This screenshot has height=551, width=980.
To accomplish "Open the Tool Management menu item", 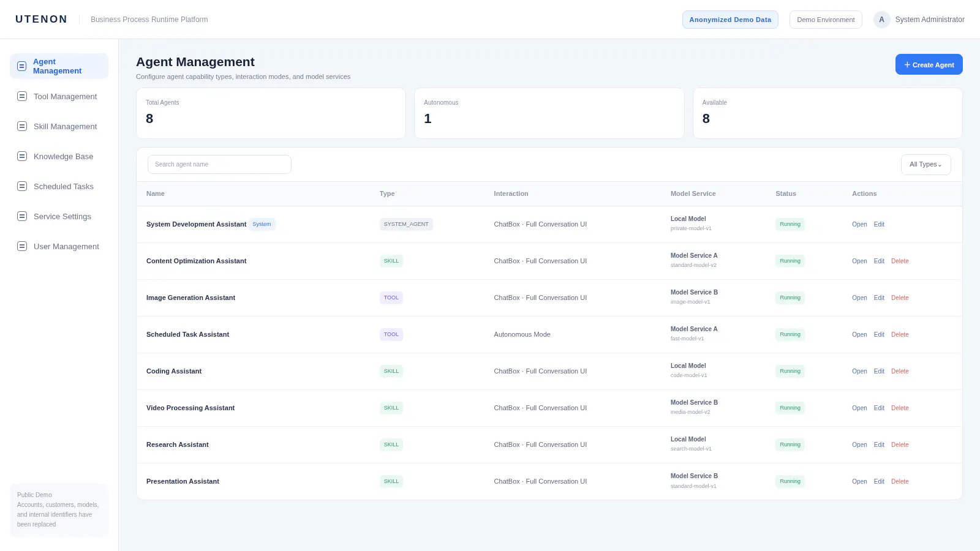I will (59, 96).
